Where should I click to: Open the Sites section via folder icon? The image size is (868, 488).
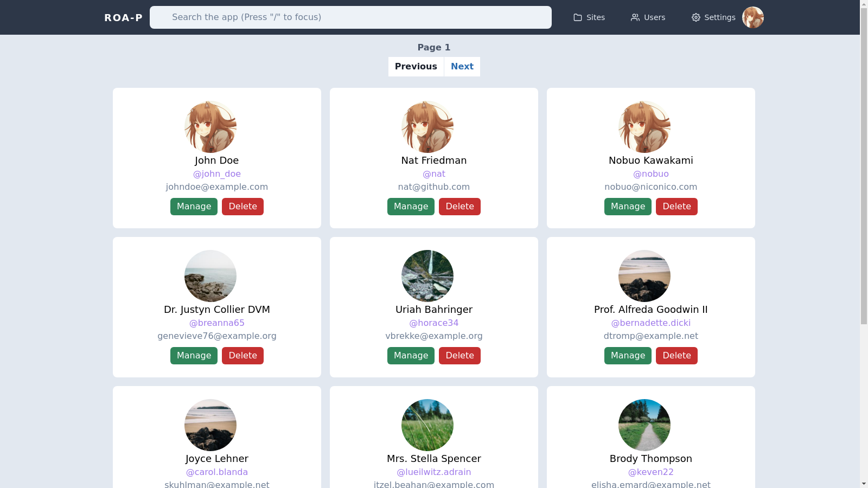coord(589,17)
